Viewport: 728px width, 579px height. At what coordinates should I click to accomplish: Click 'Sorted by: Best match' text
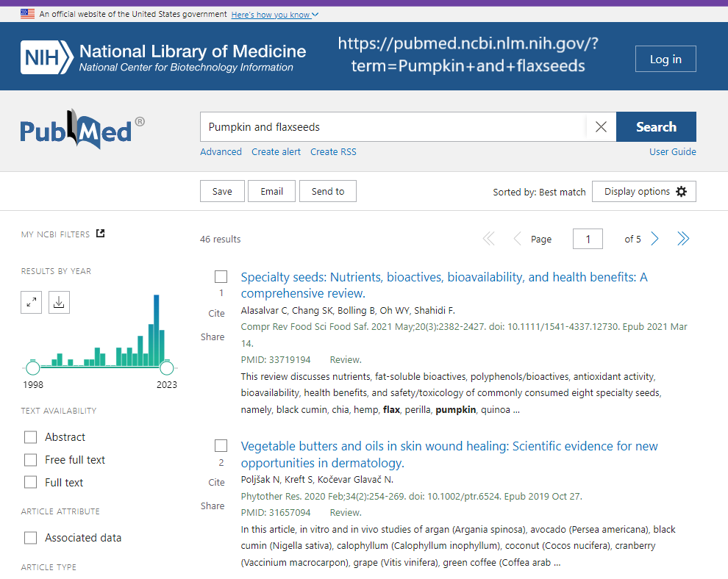click(x=539, y=192)
